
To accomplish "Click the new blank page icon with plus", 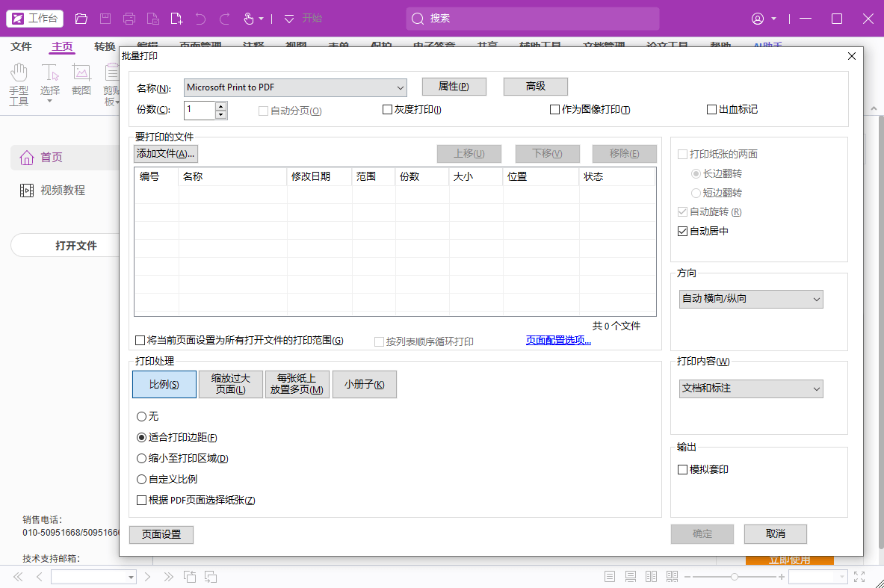I will pos(176,19).
